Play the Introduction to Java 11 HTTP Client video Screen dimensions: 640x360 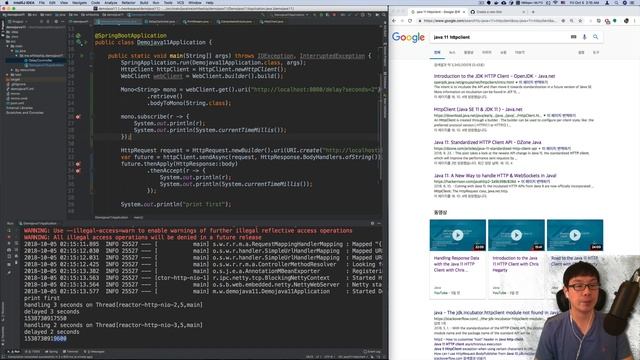point(516,235)
